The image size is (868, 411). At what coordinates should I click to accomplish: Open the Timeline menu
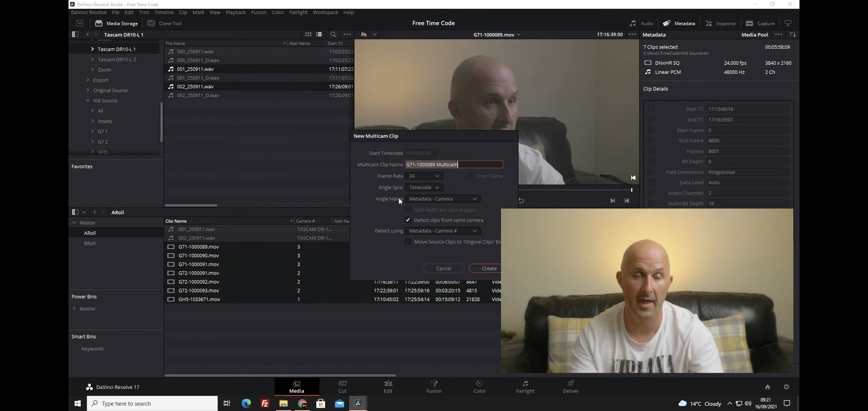[164, 12]
